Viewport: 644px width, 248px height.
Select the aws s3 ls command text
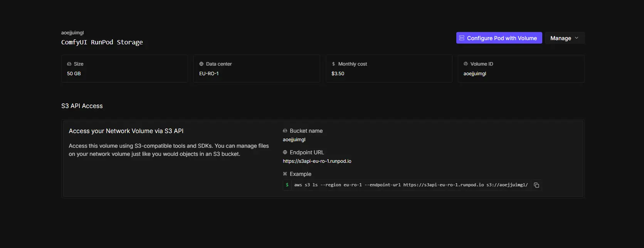point(410,185)
